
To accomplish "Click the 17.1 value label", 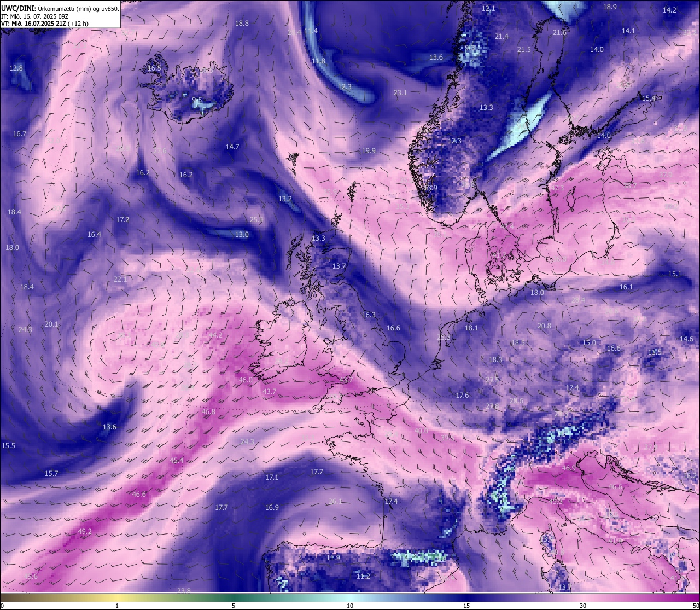I will coord(272,478).
